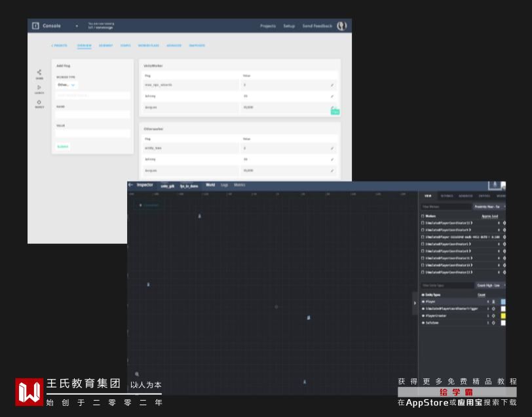Open the Worker Type dropdown showing Other
The width and height of the screenshot is (532, 417).
coord(67,85)
